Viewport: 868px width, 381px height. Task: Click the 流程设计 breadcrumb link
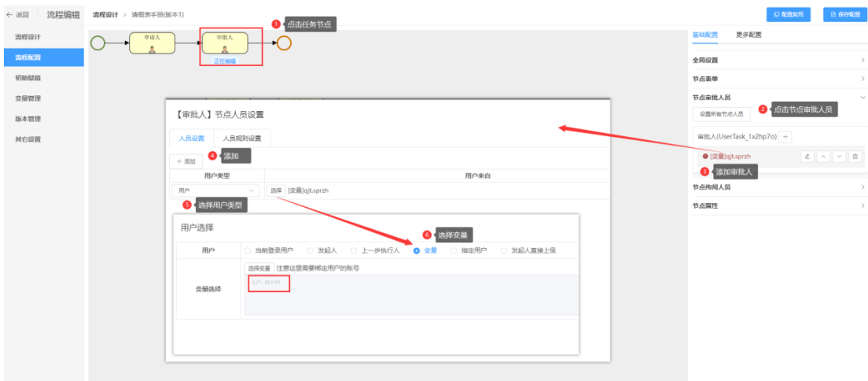105,15
